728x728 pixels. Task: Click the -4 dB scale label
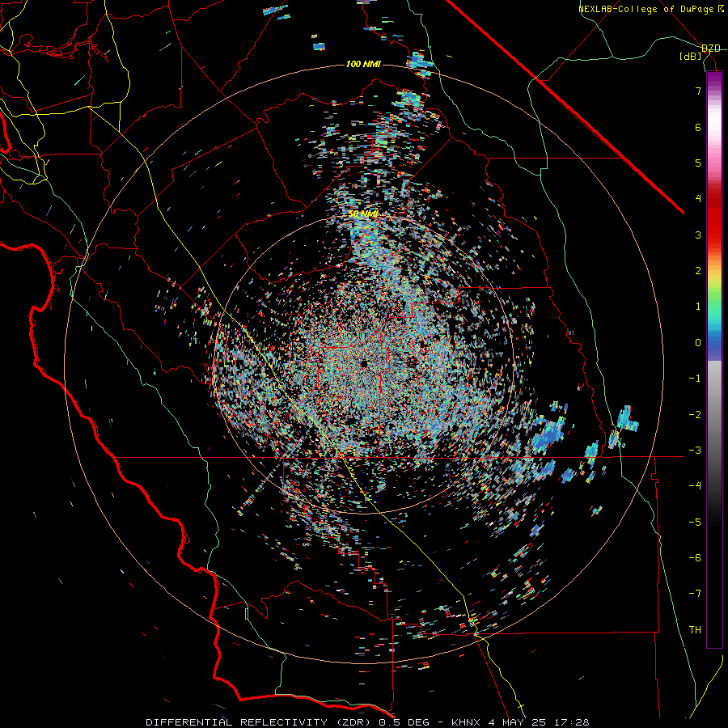point(695,486)
